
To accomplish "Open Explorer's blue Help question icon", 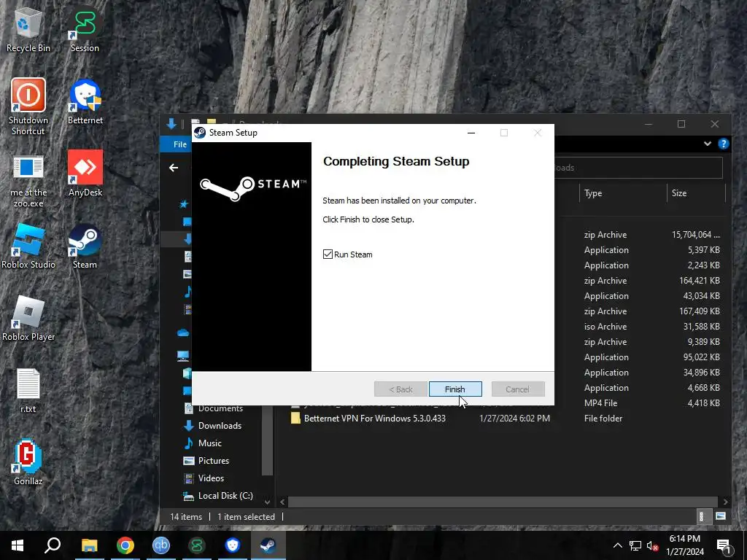I will 723,144.
